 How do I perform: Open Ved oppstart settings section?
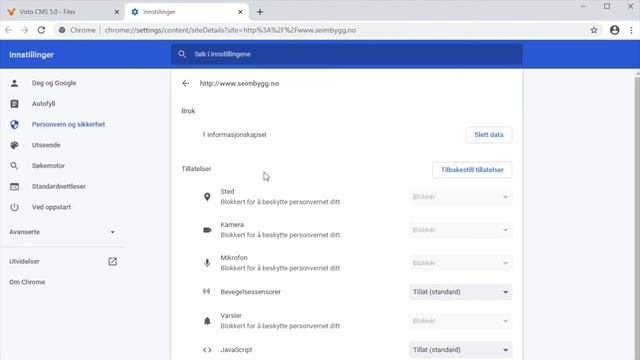(x=51, y=207)
